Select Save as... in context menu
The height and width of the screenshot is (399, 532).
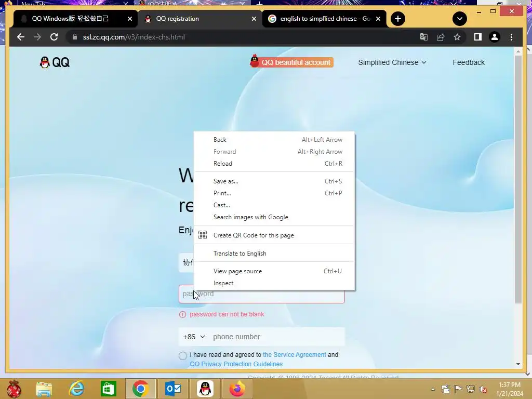point(274,181)
